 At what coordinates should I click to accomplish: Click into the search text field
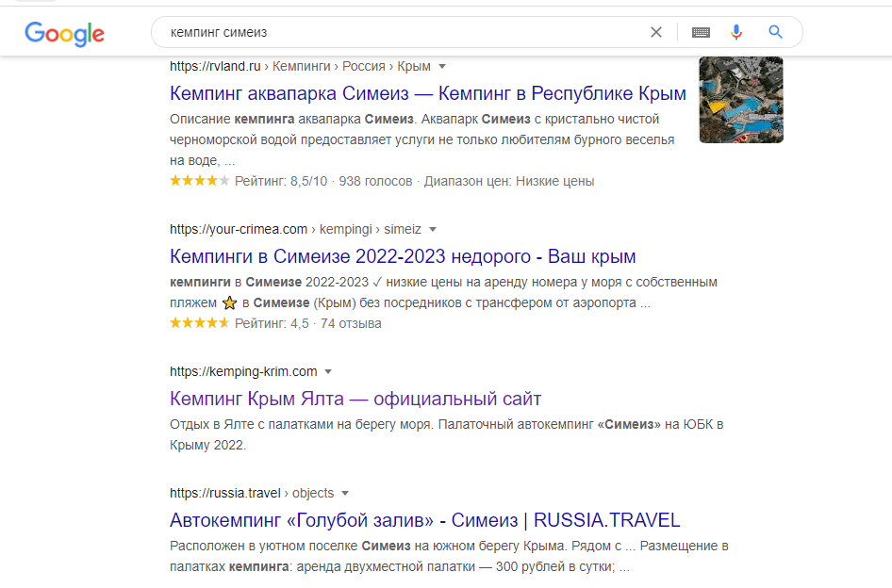[x=396, y=32]
